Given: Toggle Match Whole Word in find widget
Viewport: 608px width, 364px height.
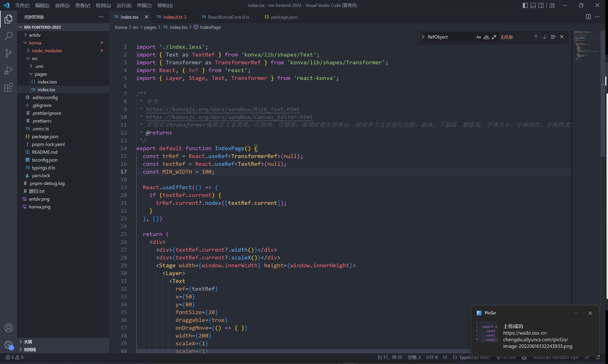Looking at the screenshot, I should 486,37.
